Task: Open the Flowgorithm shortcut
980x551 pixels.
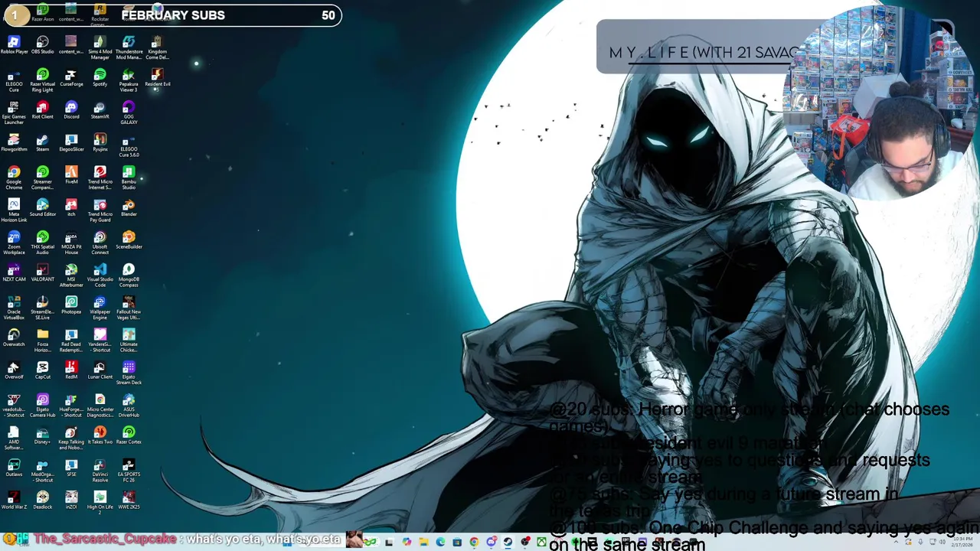Action: coord(14,143)
